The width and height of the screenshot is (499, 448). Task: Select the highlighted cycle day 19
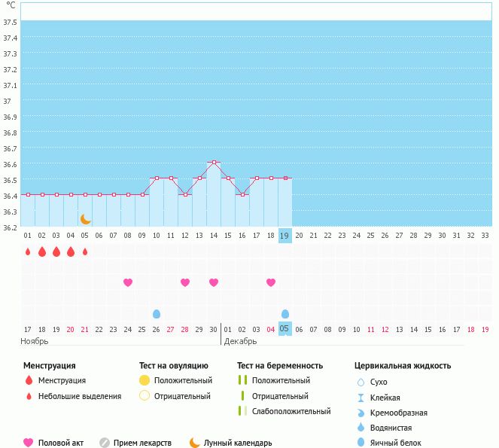click(x=285, y=235)
